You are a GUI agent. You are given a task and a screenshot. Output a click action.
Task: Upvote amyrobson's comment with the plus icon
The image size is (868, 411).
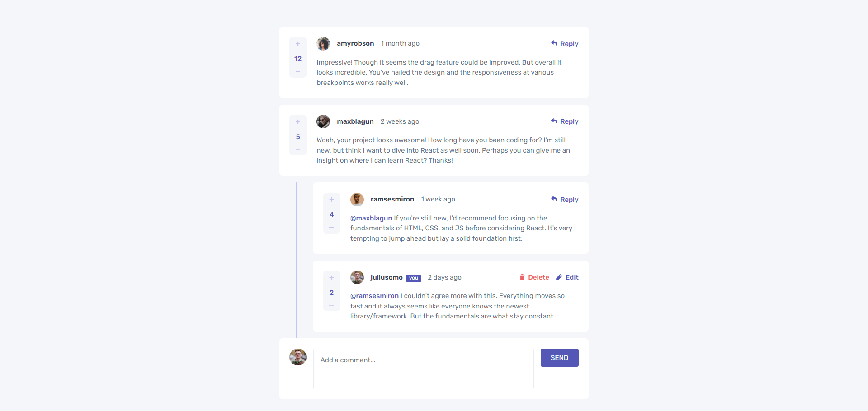point(298,44)
